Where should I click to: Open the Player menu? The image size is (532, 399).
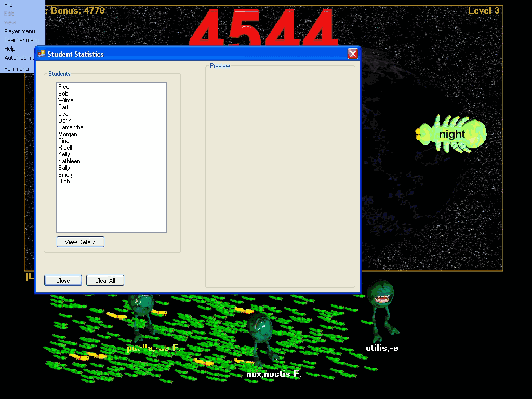pos(20,31)
